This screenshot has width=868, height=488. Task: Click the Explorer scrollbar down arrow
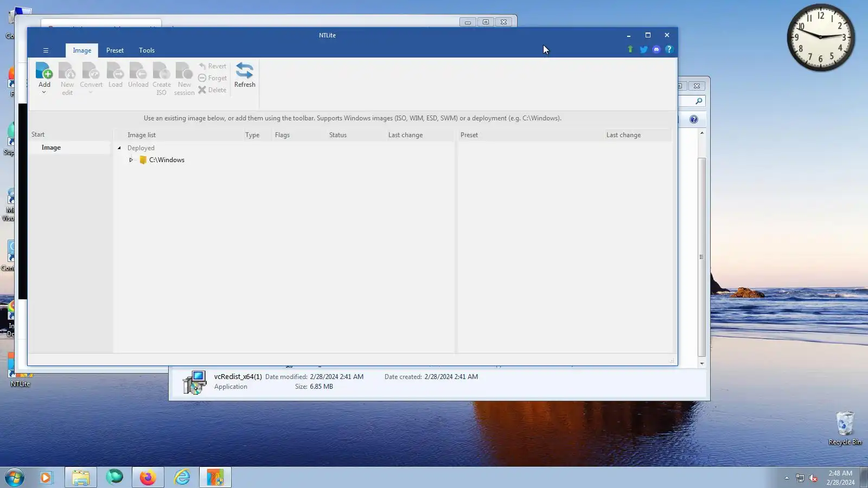[x=702, y=364]
